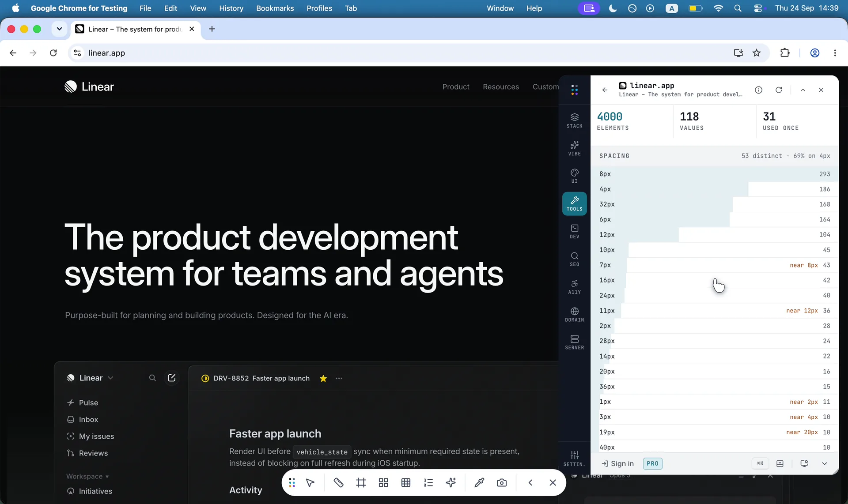Image resolution: width=848 pixels, height=504 pixels.
Task: Click the panel layout icon in the footer
Action: click(x=780, y=463)
